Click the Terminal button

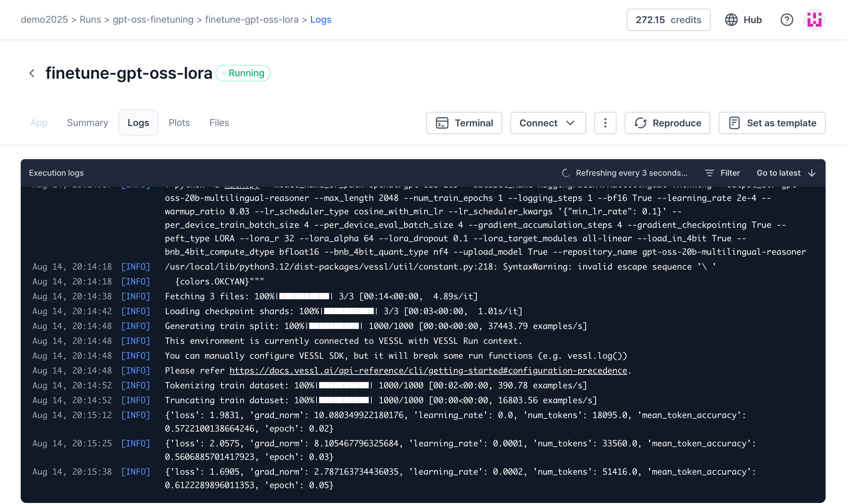464,123
